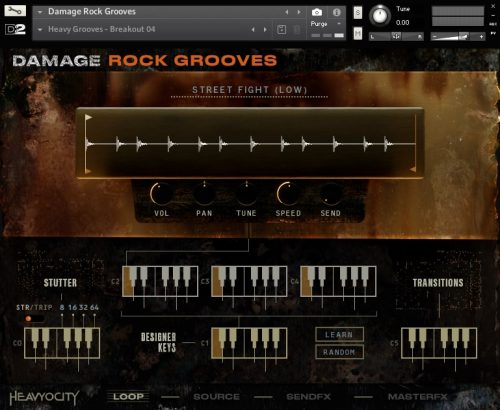The width and height of the screenshot is (500, 410).
Task: Minimize the instrument header view
Action: tap(493, 15)
